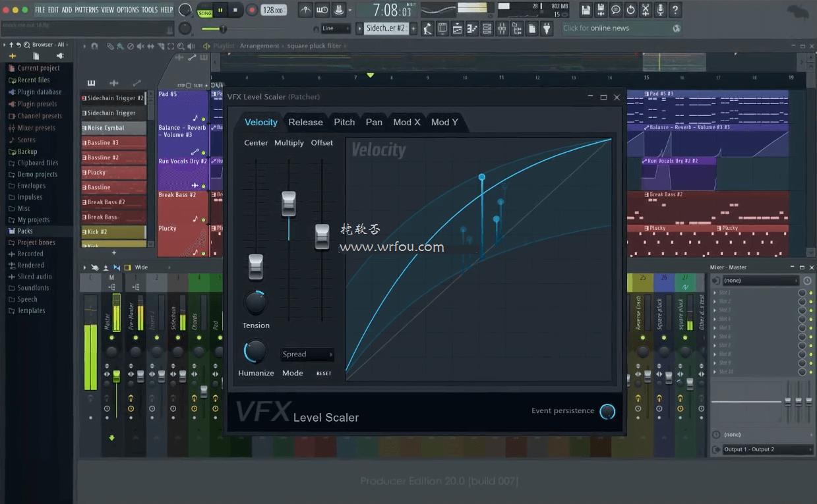
Task: Open the Wide mixer layout dropdown
Action: [152, 267]
